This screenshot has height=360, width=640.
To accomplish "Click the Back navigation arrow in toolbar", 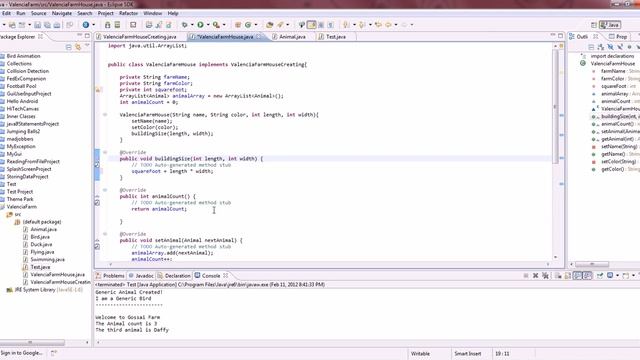I will [x=388, y=25].
